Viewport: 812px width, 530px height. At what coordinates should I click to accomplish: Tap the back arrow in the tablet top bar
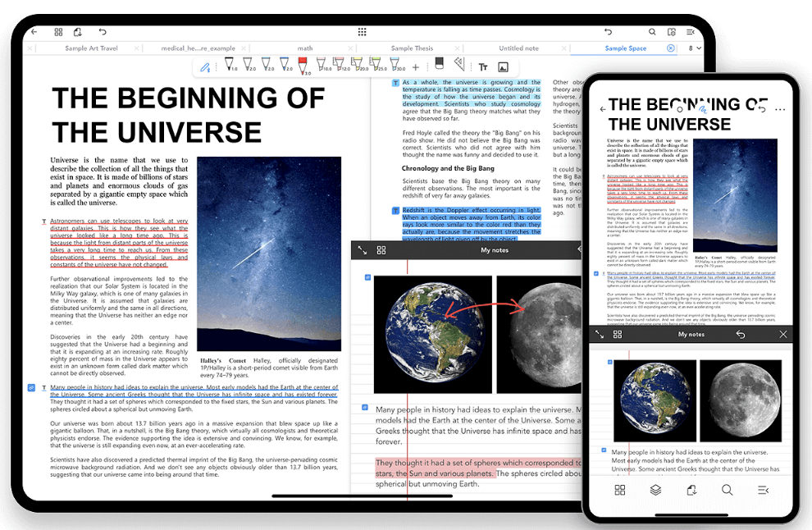click(34, 32)
